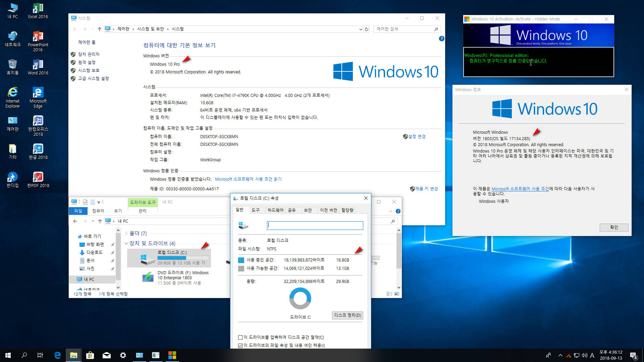Click the help icon in the System window
Screen dimensions: 644x362
click(441, 39)
